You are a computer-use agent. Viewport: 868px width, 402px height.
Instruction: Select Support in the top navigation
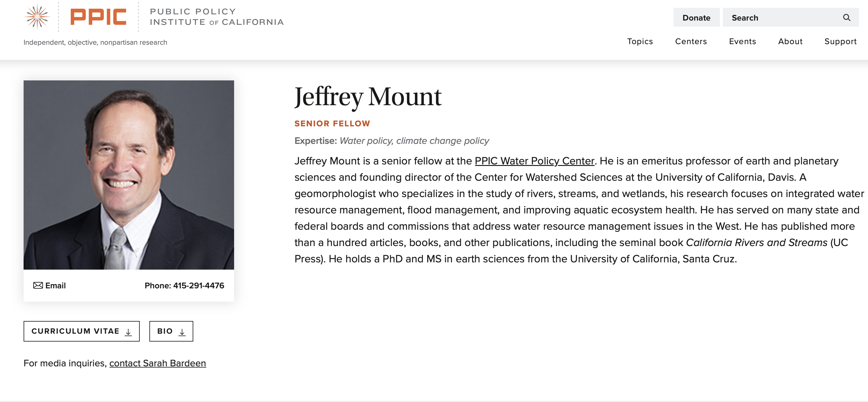coord(840,41)
